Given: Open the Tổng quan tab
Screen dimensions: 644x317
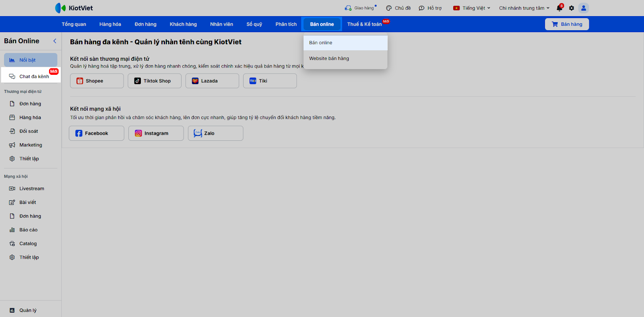Looking at the screenshot, I should click(x=74, y=24).
